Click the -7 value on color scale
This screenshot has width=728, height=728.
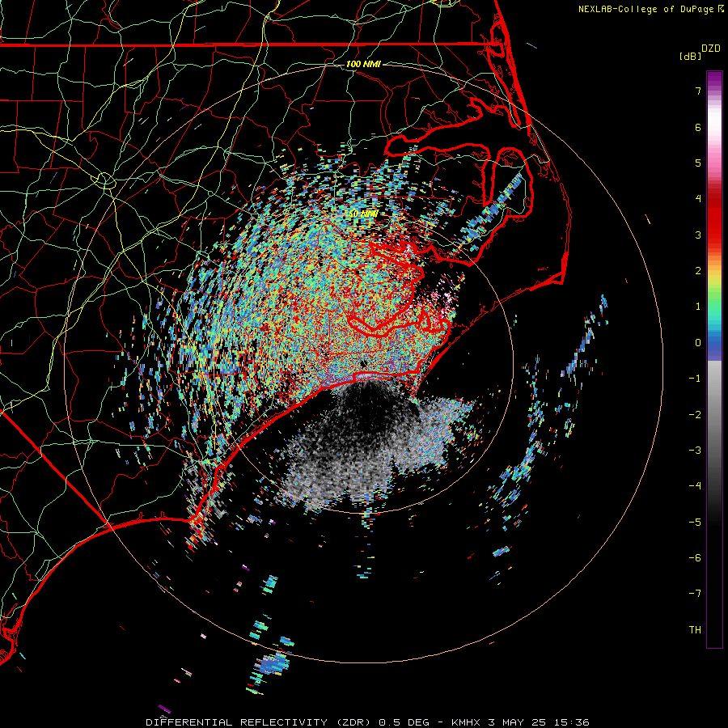pos(695,594)
